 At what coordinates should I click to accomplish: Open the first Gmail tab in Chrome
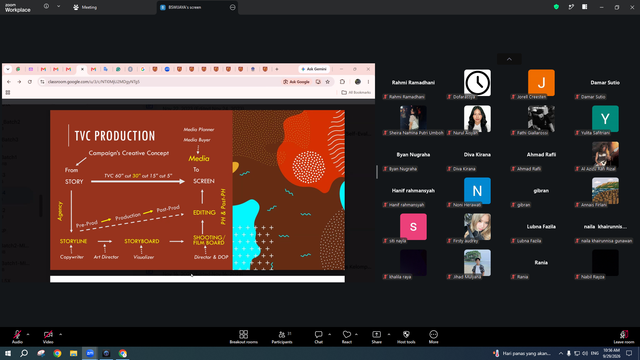43,69
